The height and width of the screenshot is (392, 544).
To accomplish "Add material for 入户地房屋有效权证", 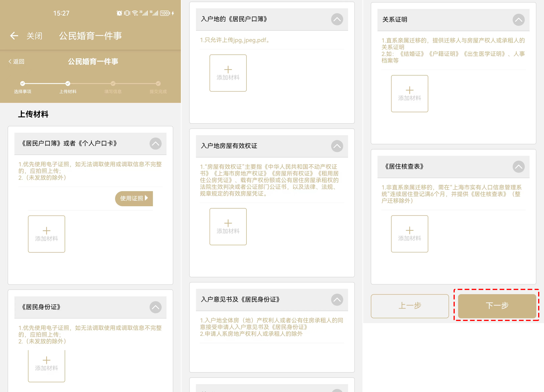I will (x=228, y=226).
